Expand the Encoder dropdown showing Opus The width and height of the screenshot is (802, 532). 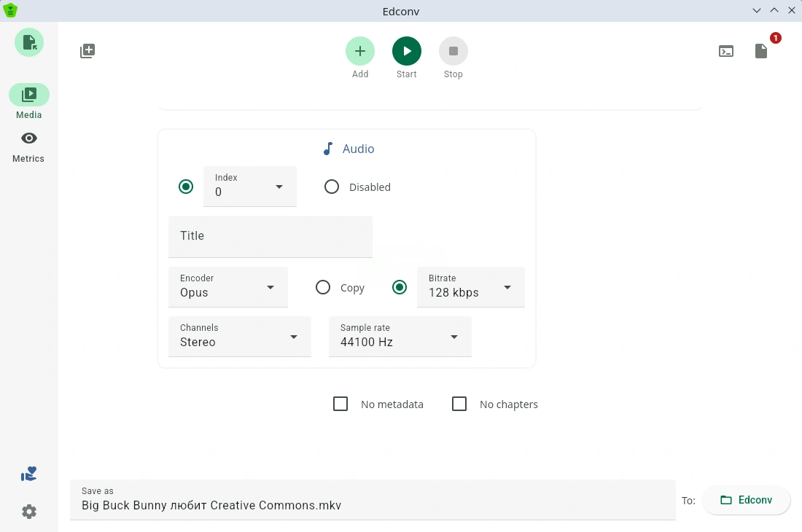pyautogui.click(x=228, y=287)
